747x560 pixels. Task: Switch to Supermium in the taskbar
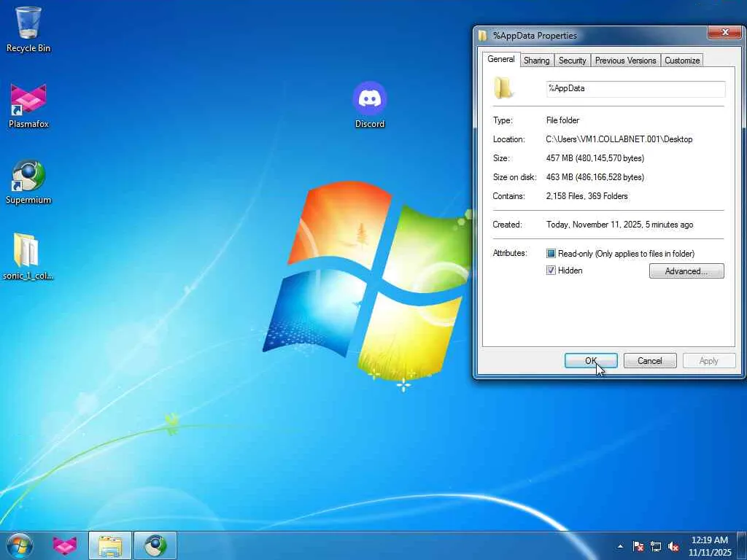pyautogui.click(x=155, y=545)
